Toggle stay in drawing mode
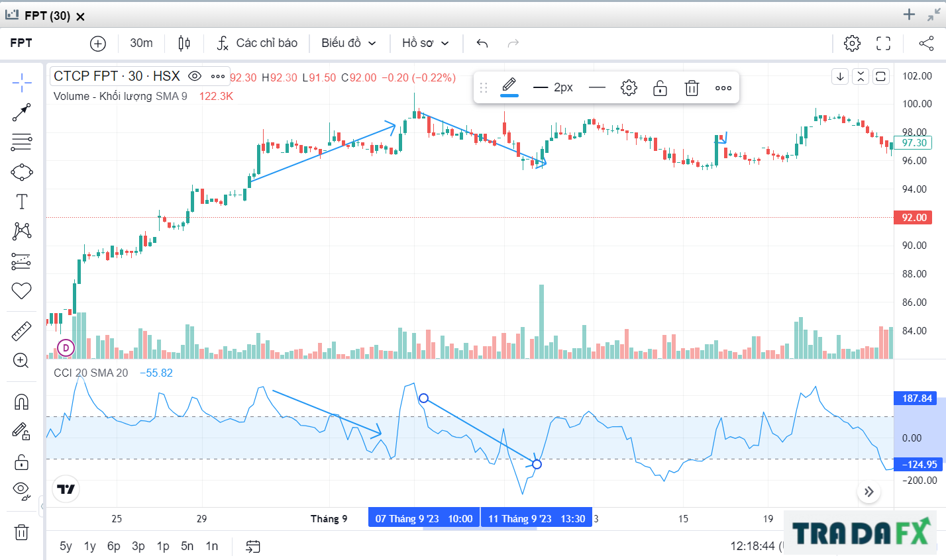Image resolution: width=946 pixels, height=560 pixels. [x=22, y=432]
